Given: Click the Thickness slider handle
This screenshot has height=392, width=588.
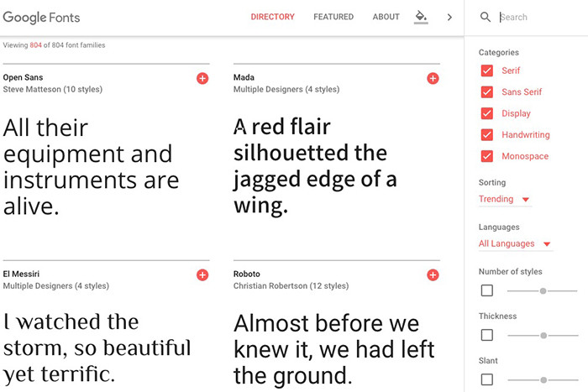Looking at the screenshot, I should click(x=543, y=335).
